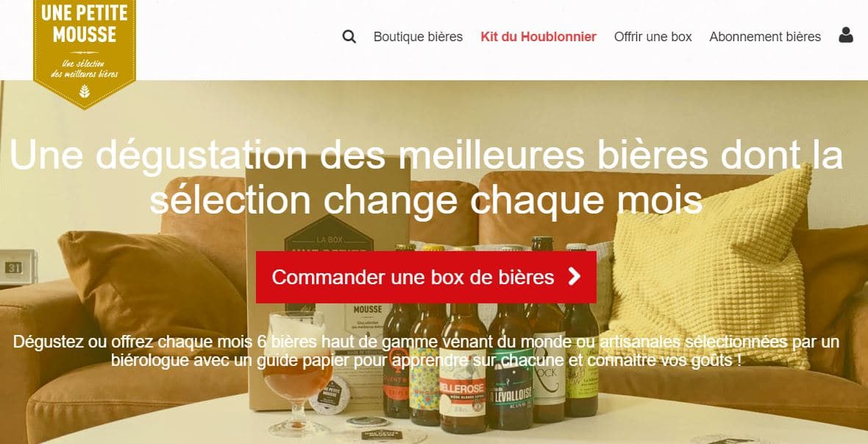This screenshot has height=444, width=868.
Task: Click the round coaster beside the glass
Action: [330, 395]
